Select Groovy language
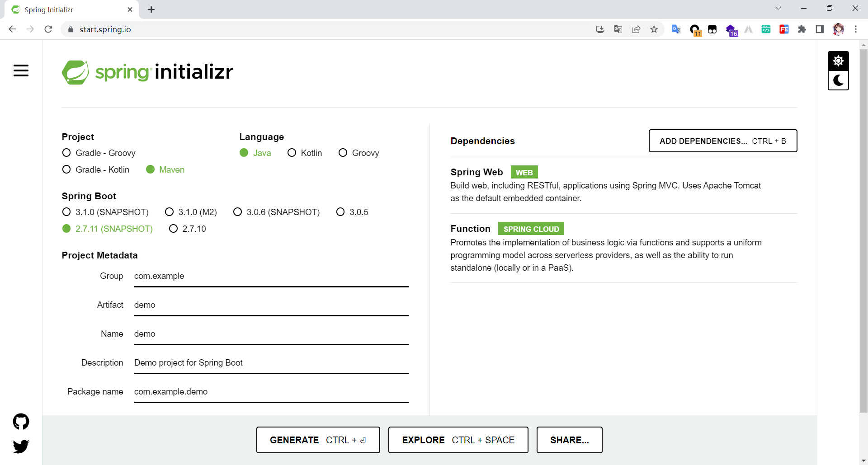 359,153
